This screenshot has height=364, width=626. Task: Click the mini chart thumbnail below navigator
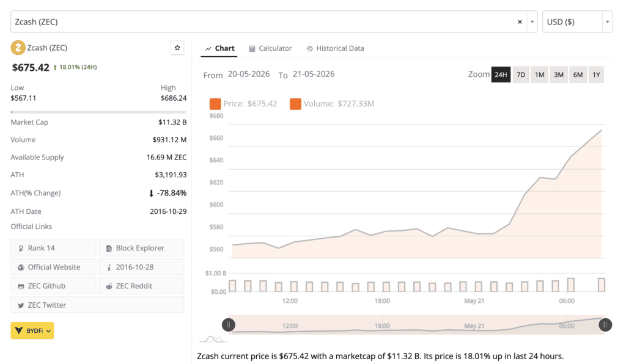pyautogui.click(x=213, y=340)
